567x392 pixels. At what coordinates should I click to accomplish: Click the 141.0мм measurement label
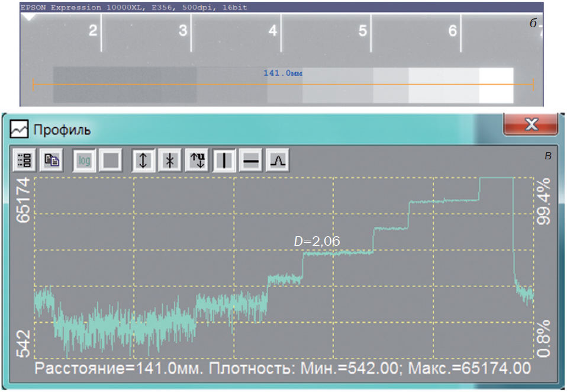pyautogui.click(x=283, y=73)
